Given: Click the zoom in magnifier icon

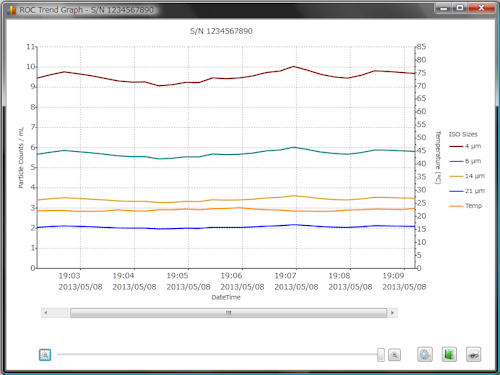Looking at the screenshot, I should 395,355.
